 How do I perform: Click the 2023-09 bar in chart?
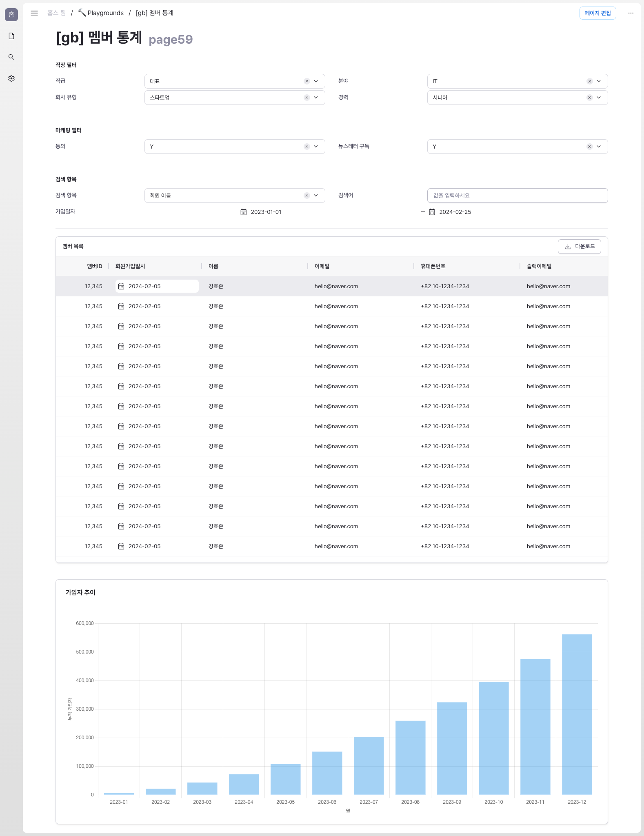[452, 749]
